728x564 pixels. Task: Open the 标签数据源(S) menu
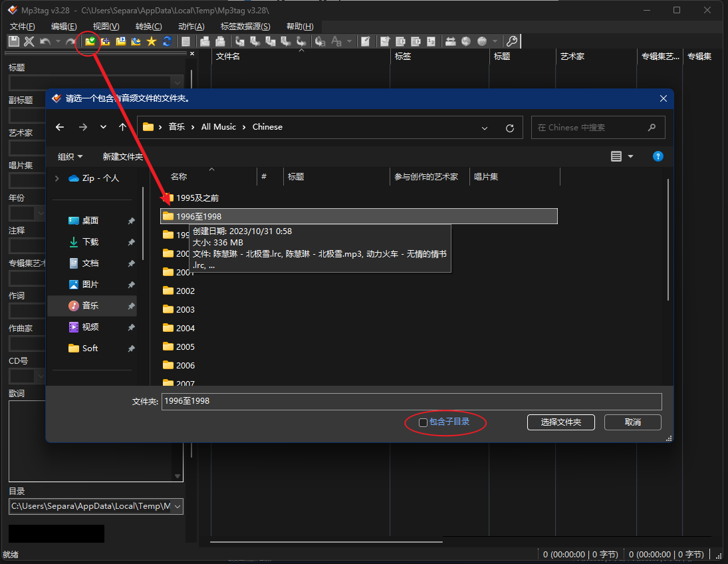click(245, 27)
